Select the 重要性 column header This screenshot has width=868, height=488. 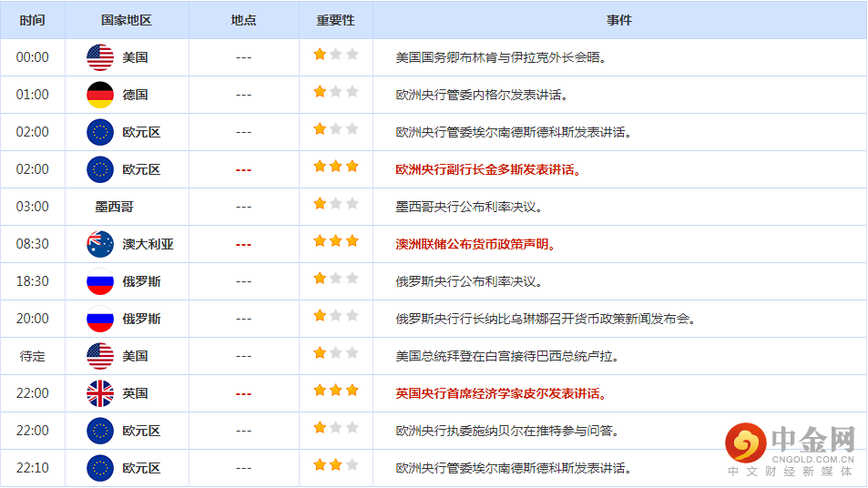point(335,20)
